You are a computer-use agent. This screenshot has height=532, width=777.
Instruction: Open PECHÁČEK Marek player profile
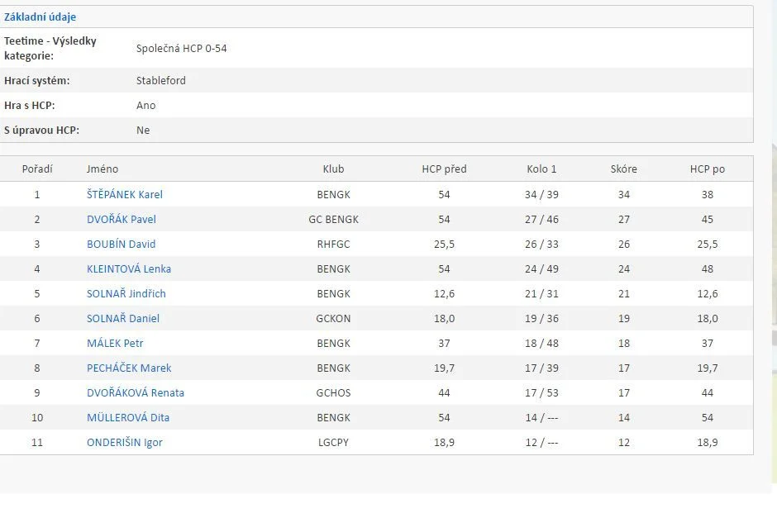tap(129, 368)
